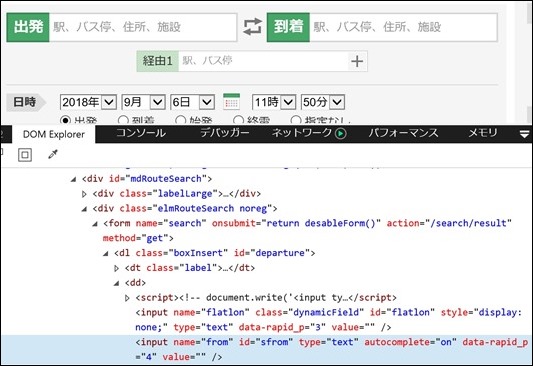This screenshot has height=366, width=533.
Task: Click the action="/search/result" attribute
Action: coord(449,223)
